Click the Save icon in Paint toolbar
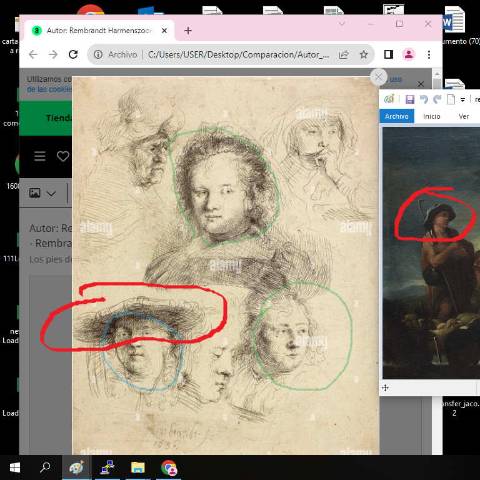 pyautogui.click(x=410, y=99)
